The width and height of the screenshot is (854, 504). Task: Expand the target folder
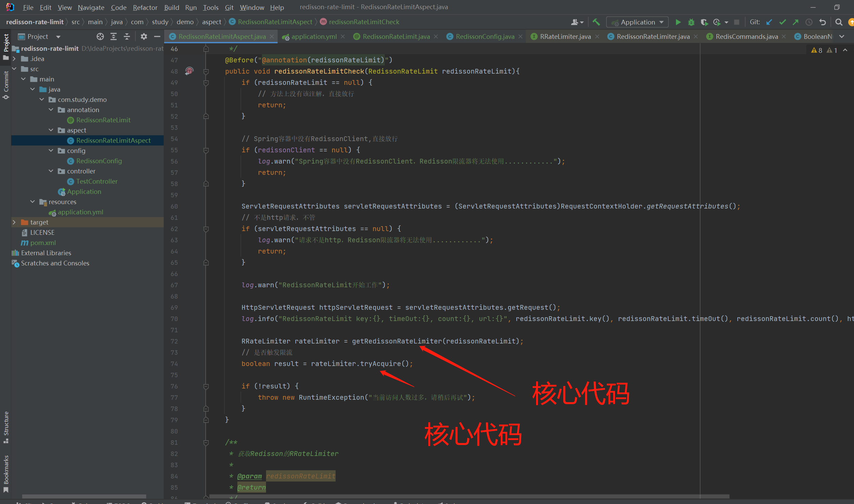point(14,222)
